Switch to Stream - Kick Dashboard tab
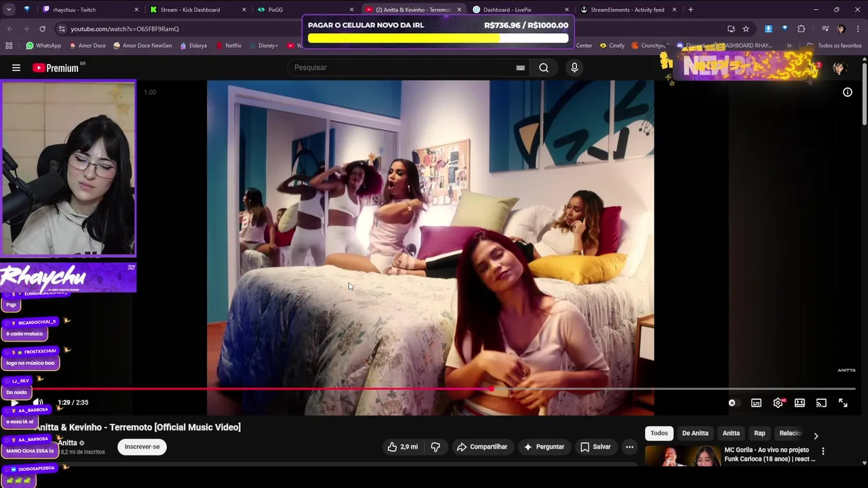The image size is (868, 488). point(197,9)
